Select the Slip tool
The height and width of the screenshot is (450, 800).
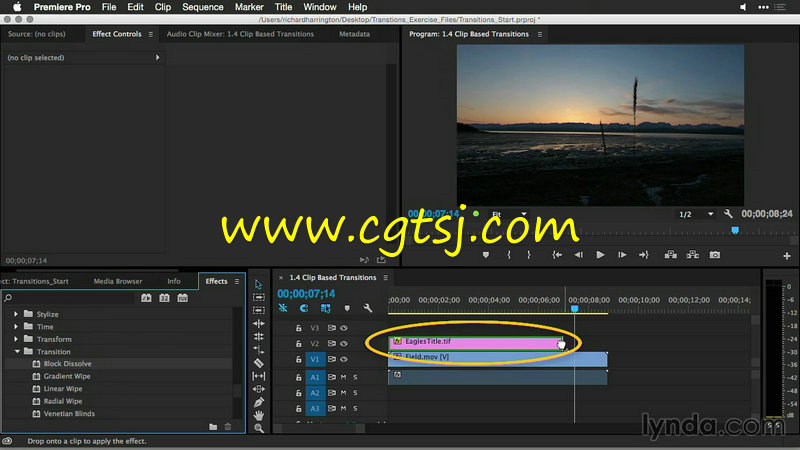[259, 376]
